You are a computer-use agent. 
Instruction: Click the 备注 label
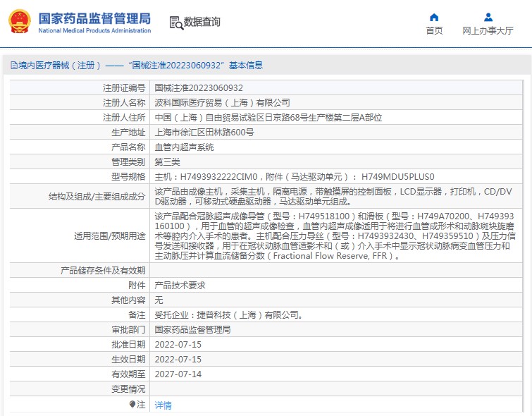click(x=137, y=314)
